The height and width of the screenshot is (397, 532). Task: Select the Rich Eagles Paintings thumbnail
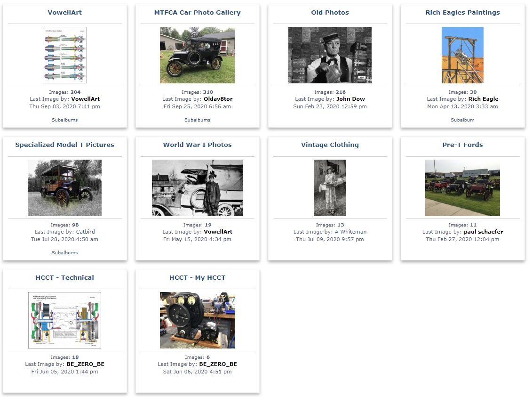point(462,55)
